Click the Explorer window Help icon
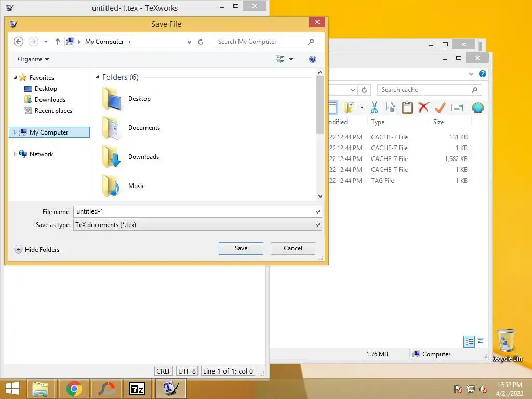Screen dimensions: 532x399 coord(483,74)
